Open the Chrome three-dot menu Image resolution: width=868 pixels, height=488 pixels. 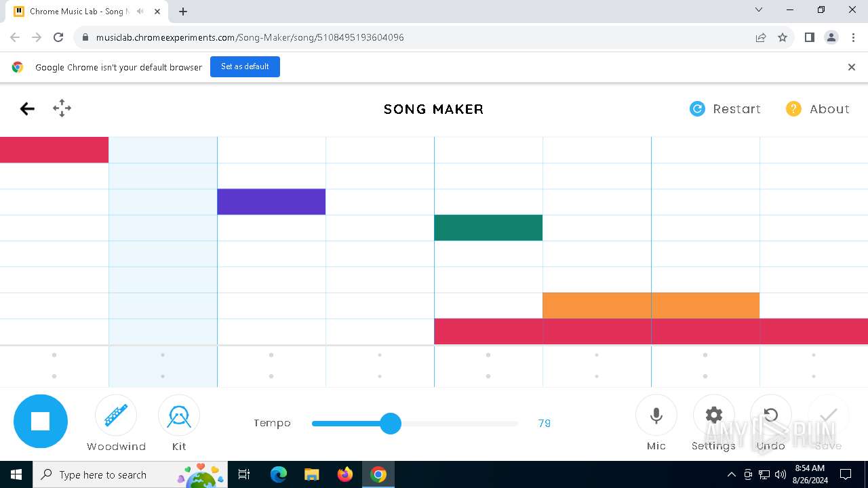coord(853,37)
